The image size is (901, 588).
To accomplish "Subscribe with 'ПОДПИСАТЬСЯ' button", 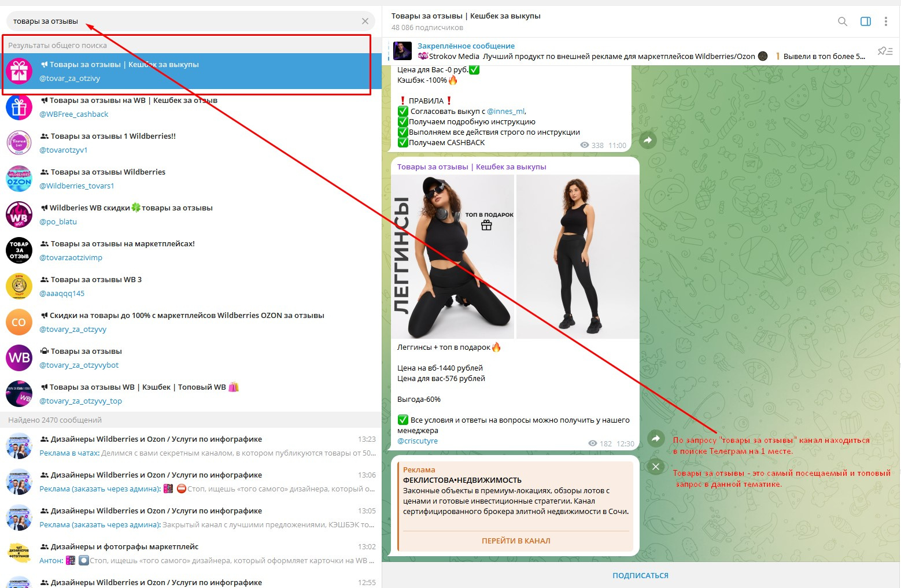I will coord(641,575).
